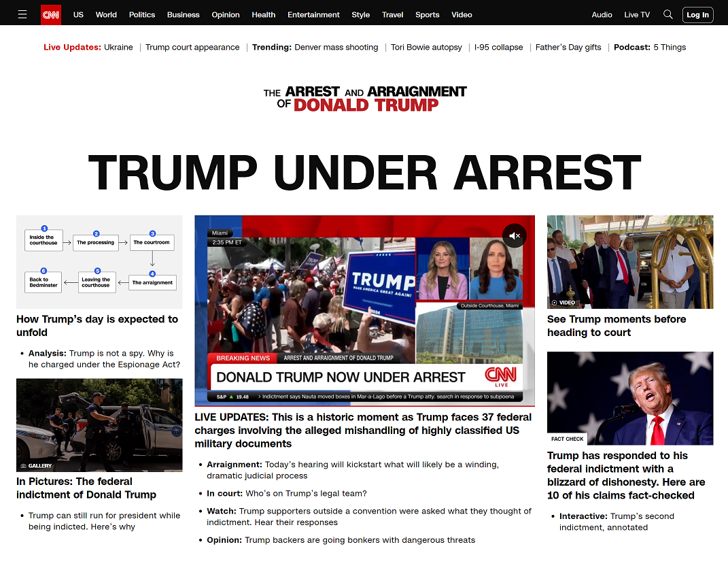Click the Log In button
The image size is (728, 570).
click(x=697, y=14)
